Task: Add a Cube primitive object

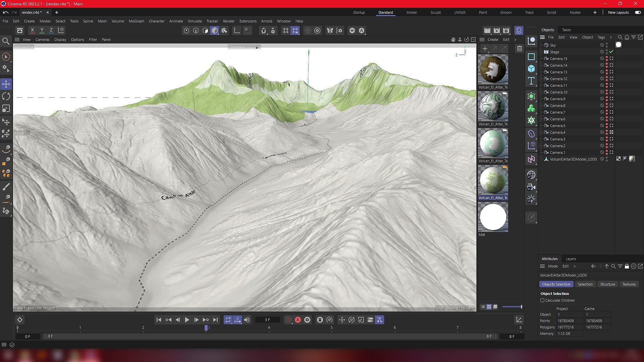Action: pos(531,69)
